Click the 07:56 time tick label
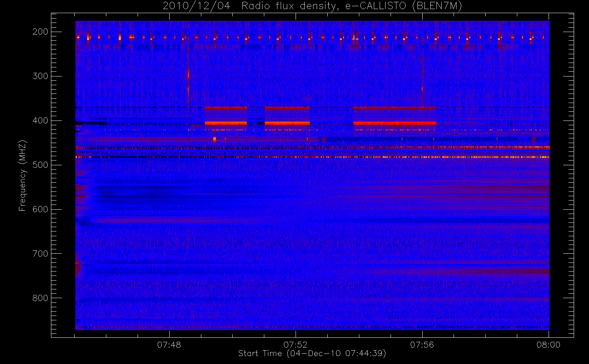Viewport: 589px width, 364px height. pyautogui.click(x=422, y=345)
